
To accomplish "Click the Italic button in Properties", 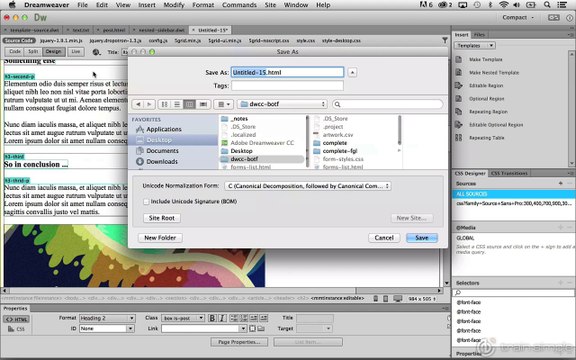I will coord(222,318).
